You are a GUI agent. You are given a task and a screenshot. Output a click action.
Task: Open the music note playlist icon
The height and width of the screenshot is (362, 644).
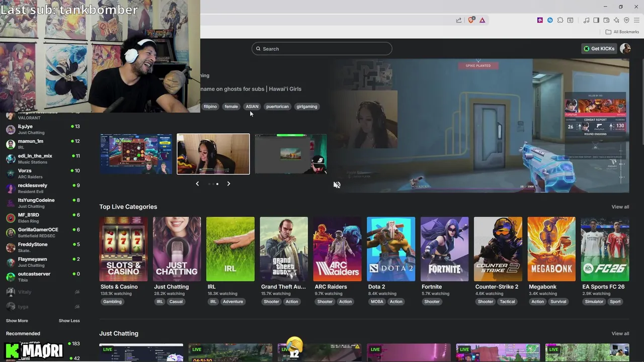(x=586, y=20)
